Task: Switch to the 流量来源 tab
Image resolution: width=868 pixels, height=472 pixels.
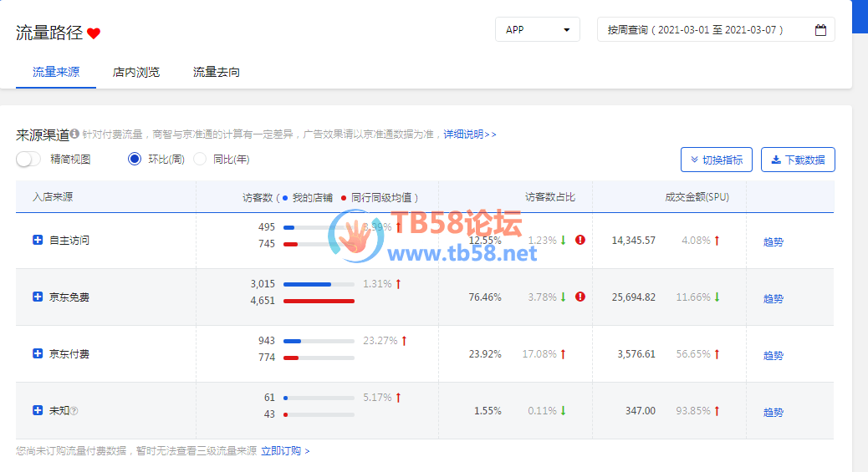Action: [56, 72]
